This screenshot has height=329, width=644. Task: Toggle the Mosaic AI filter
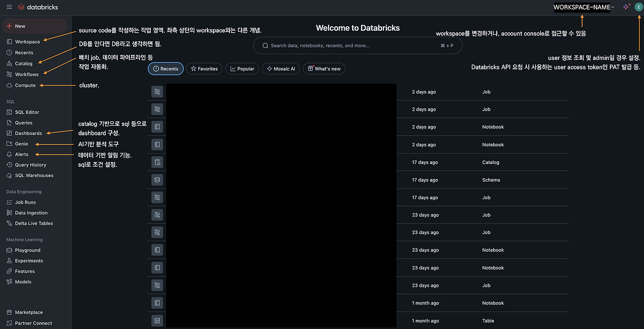pyautogui.click(x=280, y=68)
